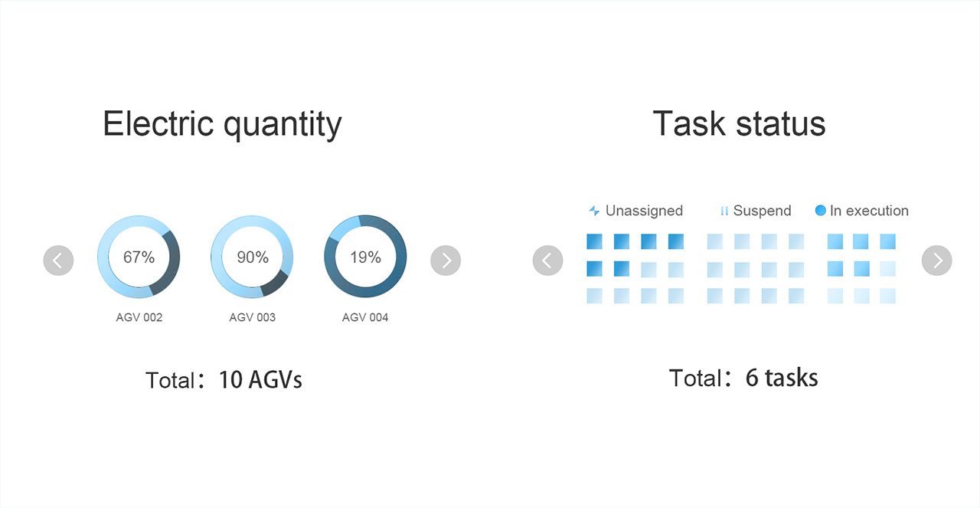
Task: Click the Unassigned legend label
Action: tap(644, 211)
